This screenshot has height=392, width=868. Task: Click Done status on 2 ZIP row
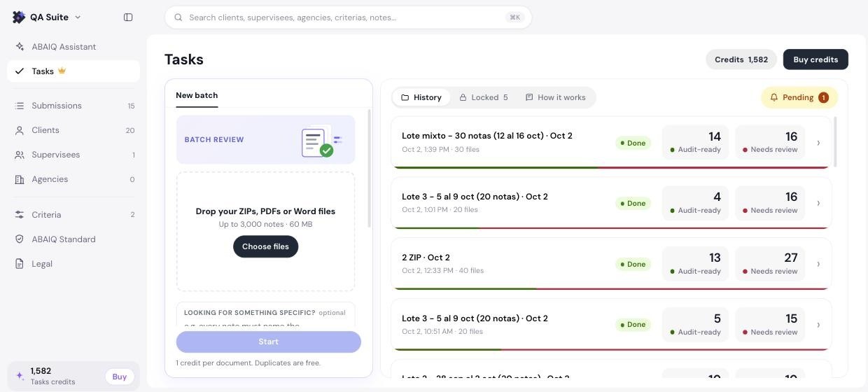point(633,264)
